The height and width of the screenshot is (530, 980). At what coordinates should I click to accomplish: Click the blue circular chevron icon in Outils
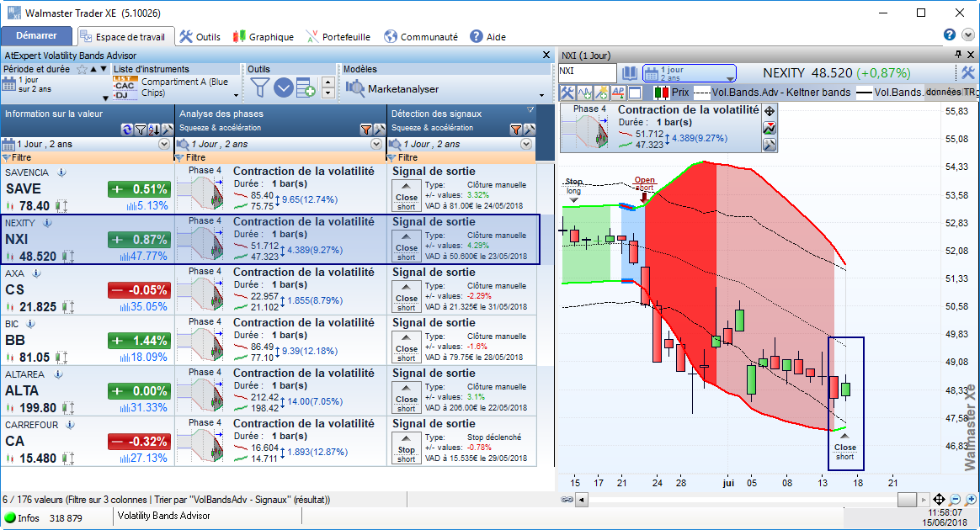tap(283, 88)
